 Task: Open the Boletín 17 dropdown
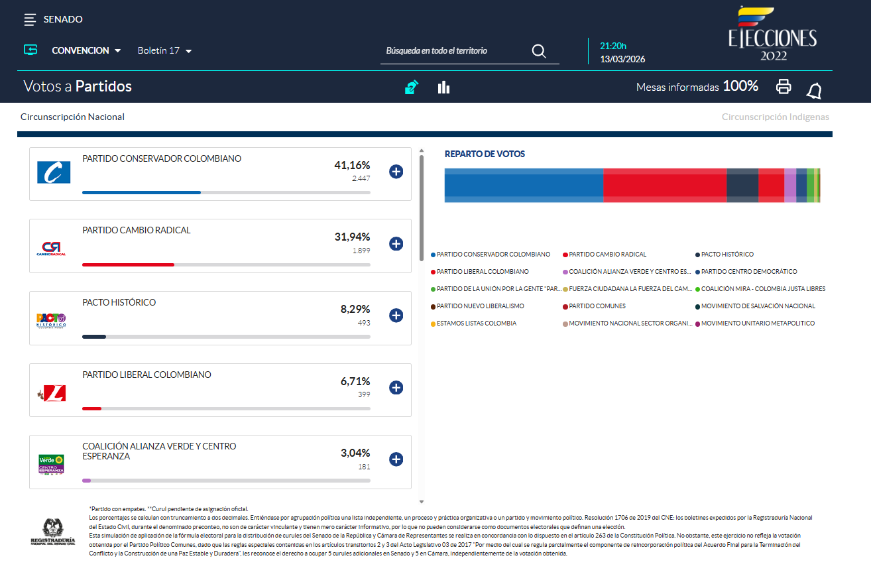(x=164, y=50)
